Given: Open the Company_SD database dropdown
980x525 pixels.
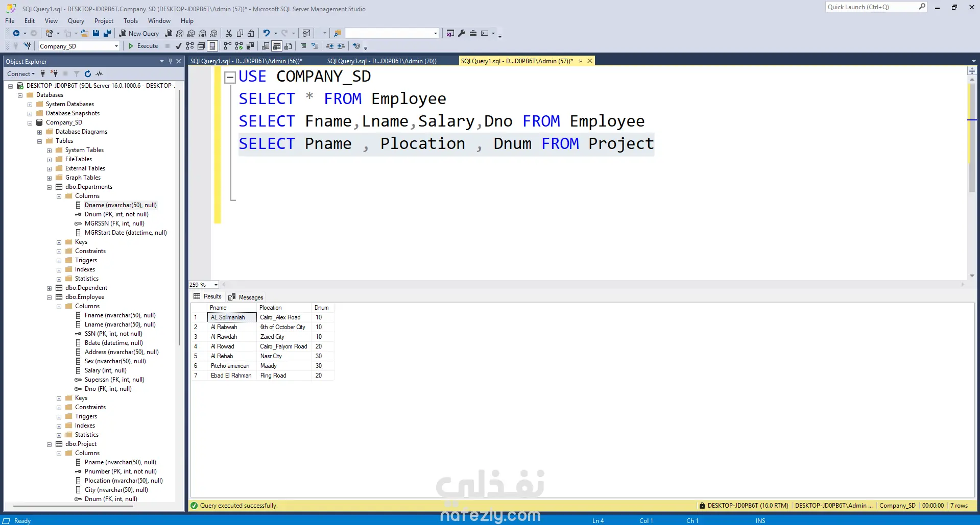Looking at the screenshot, I should point(116,46).
